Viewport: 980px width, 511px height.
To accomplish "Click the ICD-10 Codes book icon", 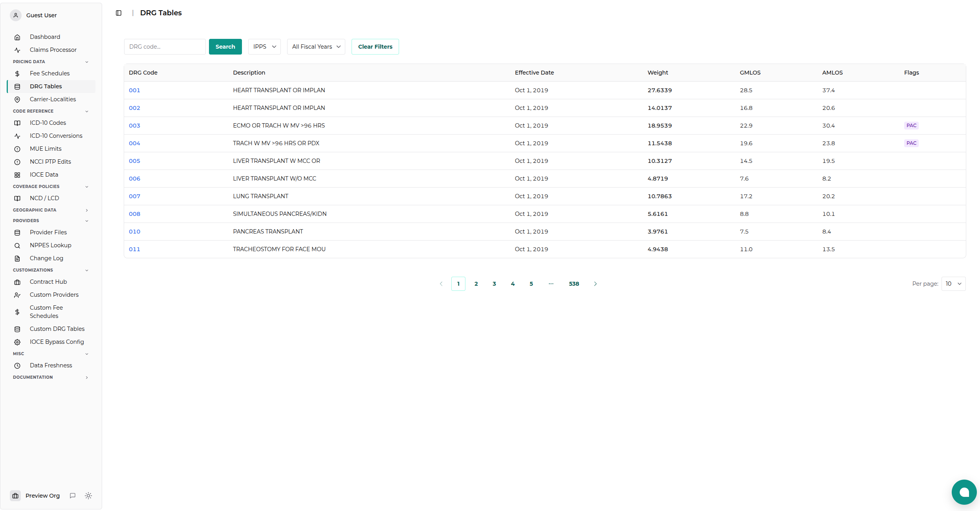I will [x=17, y=123].
